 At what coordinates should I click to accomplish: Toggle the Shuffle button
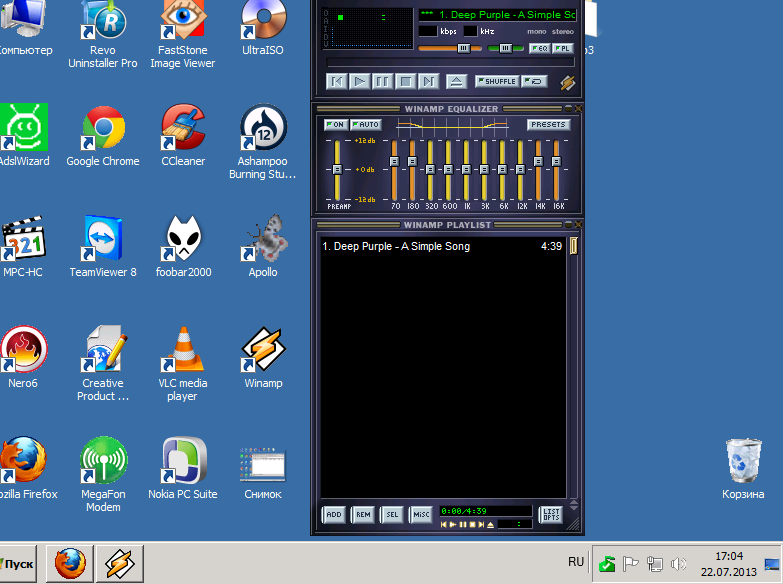tap(497, 81)
